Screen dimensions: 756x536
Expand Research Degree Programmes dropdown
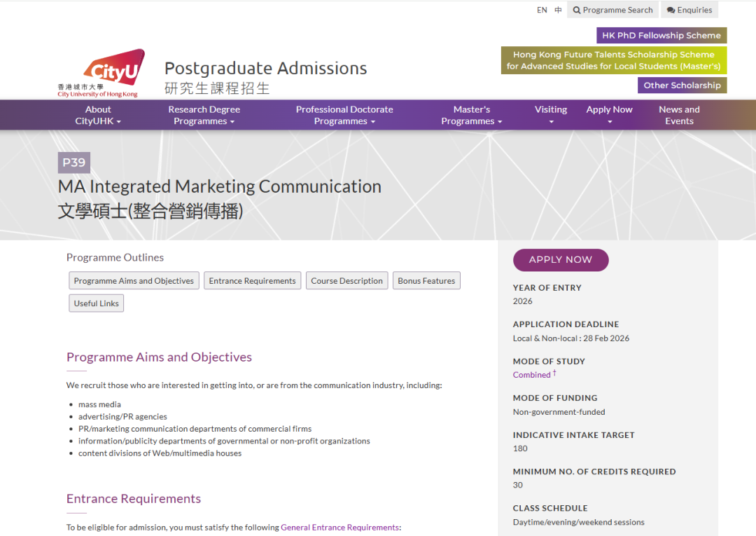[204, 115]
